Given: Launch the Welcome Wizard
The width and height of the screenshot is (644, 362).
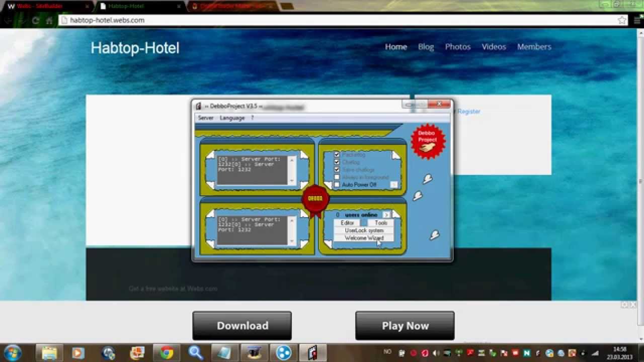Looking at the screenshot, I should 364,238.
